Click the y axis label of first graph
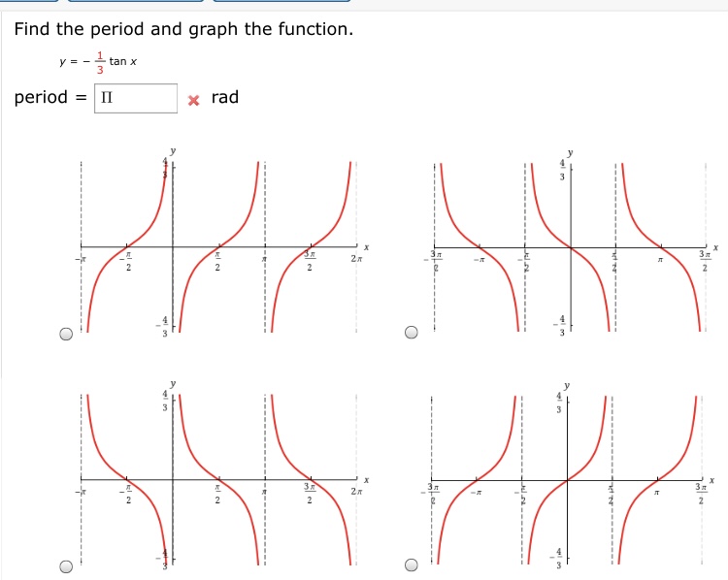 pos(173,150)
